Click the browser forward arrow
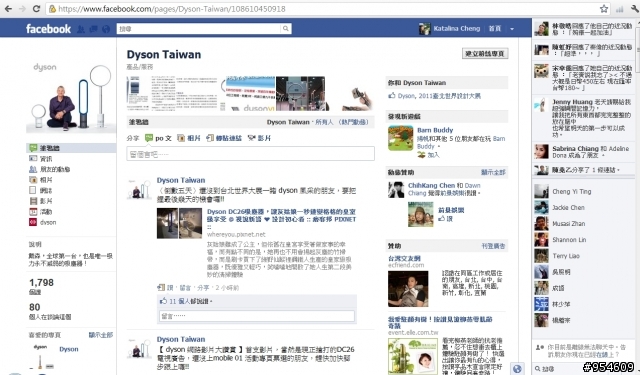640x375 pixels. [x=22, y=9]
